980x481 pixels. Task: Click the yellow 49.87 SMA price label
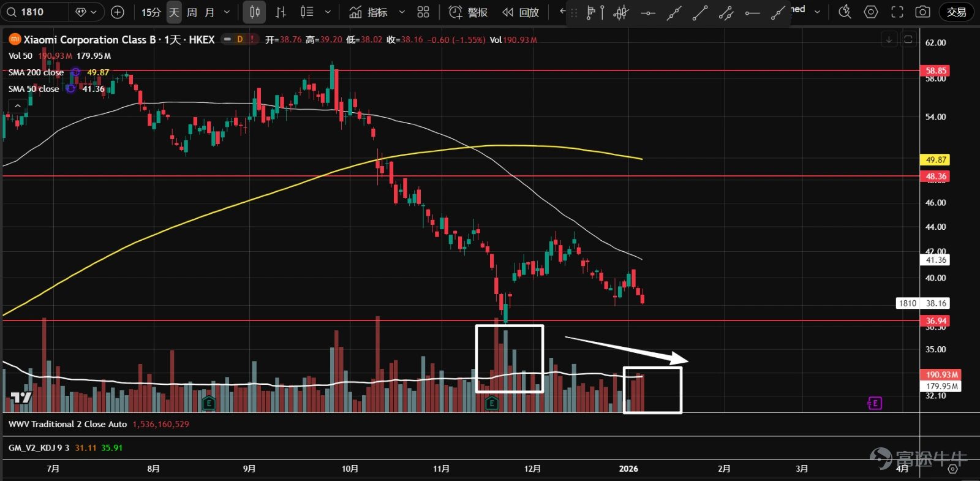(x=935, y=159)
